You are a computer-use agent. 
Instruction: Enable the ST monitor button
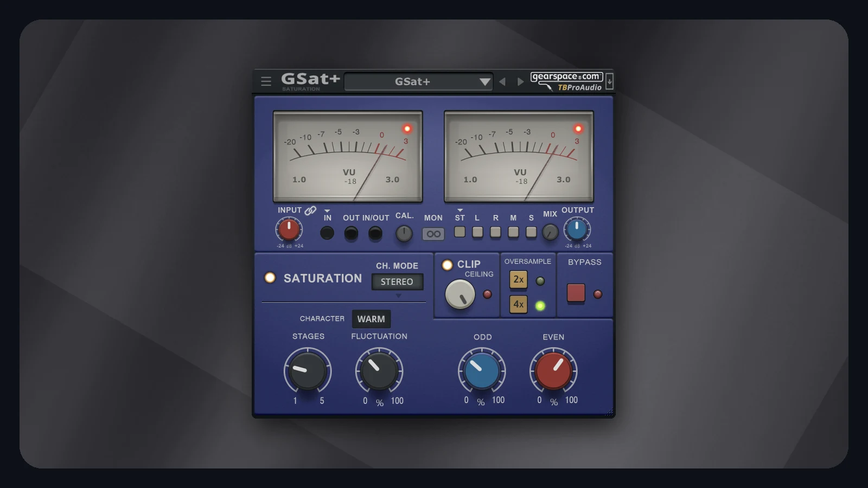click(460, 232)
